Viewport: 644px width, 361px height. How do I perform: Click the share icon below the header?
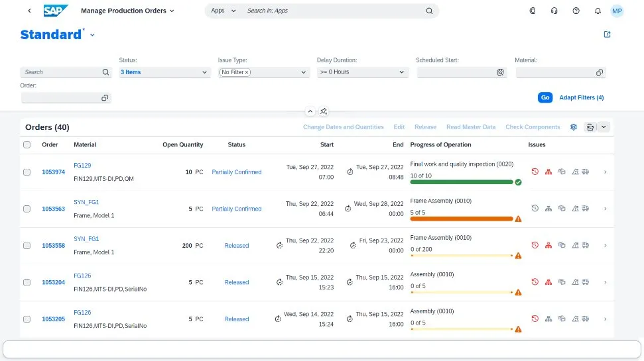(607, 34)
